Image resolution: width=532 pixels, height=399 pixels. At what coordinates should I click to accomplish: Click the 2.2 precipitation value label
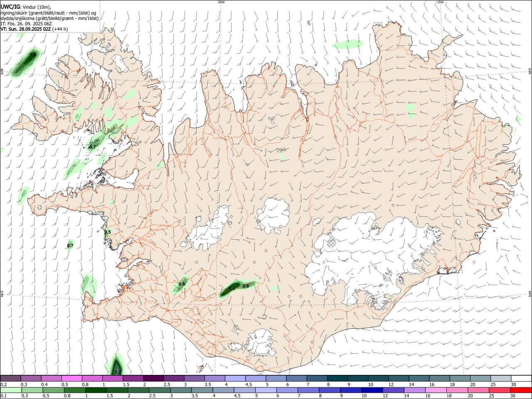click(232, 288)
